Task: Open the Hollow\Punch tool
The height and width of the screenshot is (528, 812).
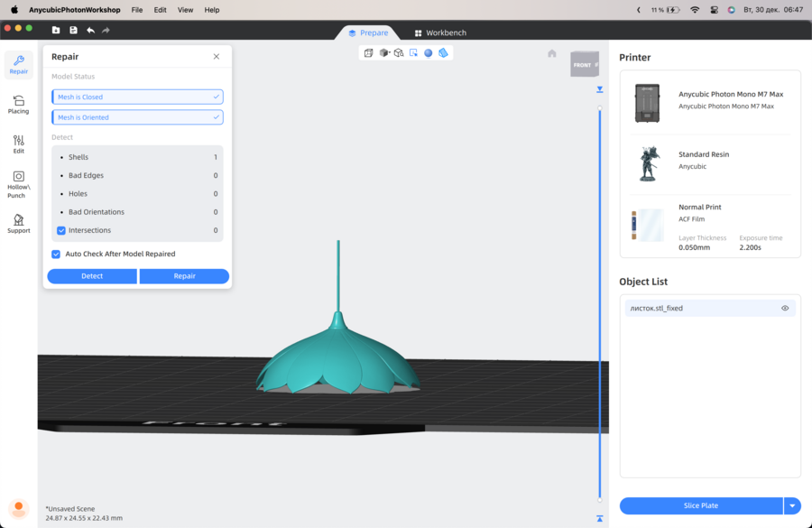Action: pyautogui.click(x=18, y=183)
